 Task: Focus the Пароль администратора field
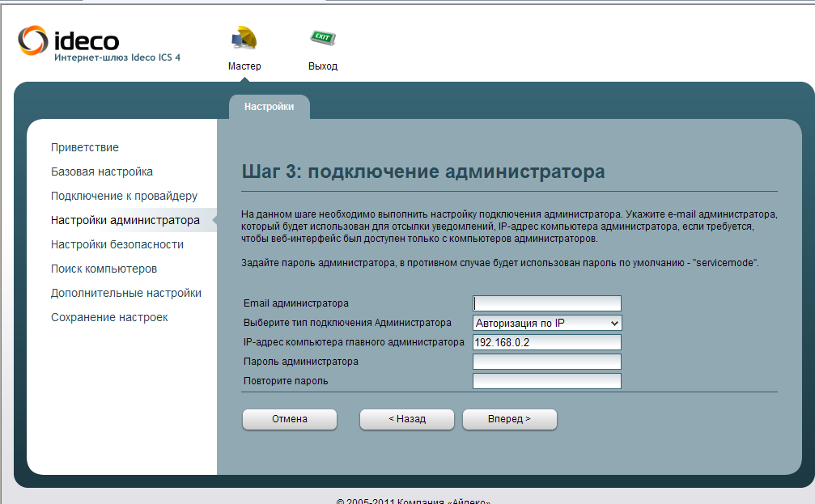point(546,362)
